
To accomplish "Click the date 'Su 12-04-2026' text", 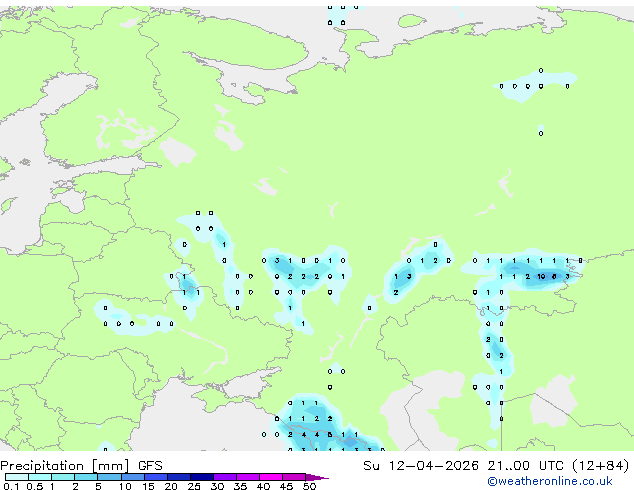I will [x=421, y=466].
